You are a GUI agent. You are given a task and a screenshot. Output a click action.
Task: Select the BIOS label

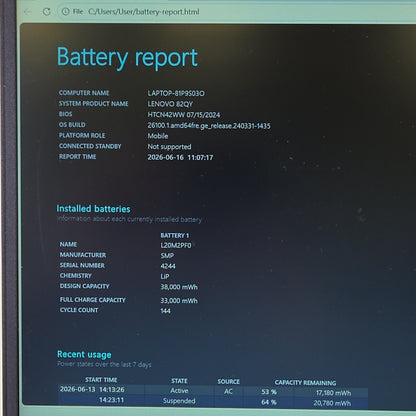(x=65, y=114)
